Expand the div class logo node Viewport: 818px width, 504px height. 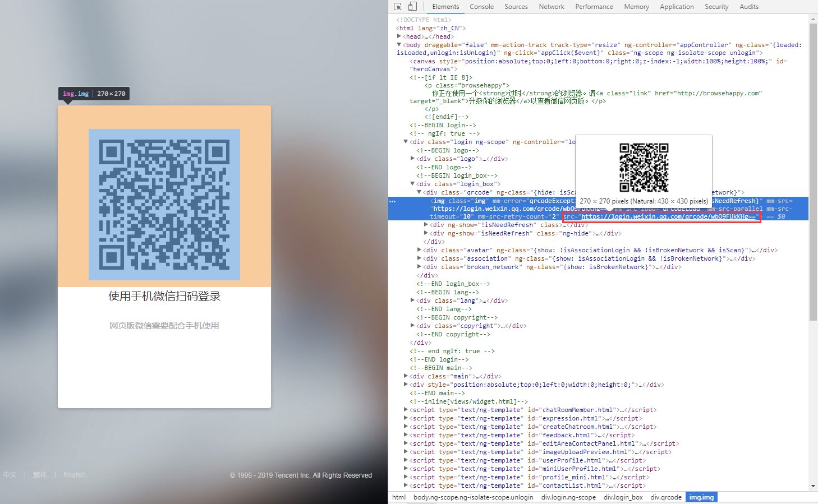(x=412, y=159)
